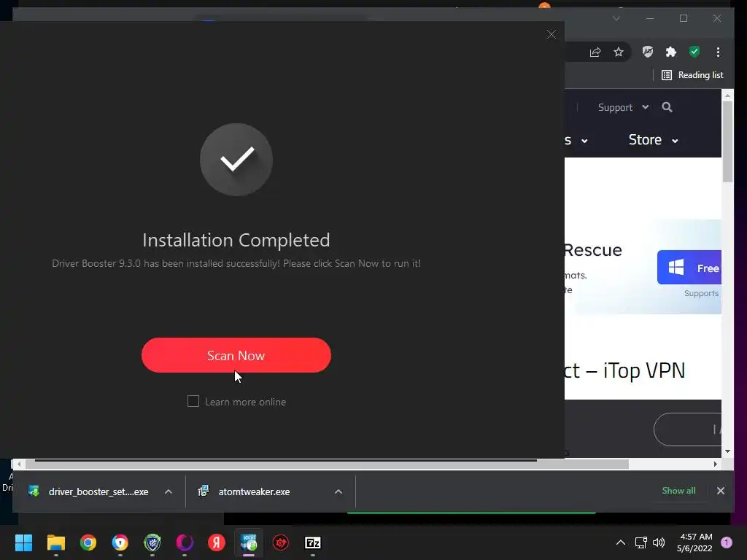Open the Store menu on the website

(x=653, y=139)
